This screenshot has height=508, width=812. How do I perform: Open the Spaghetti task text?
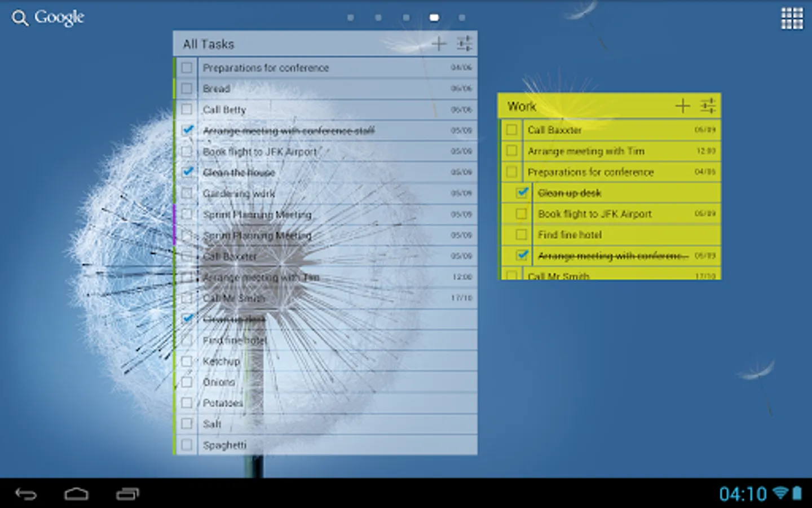point(224,445)
